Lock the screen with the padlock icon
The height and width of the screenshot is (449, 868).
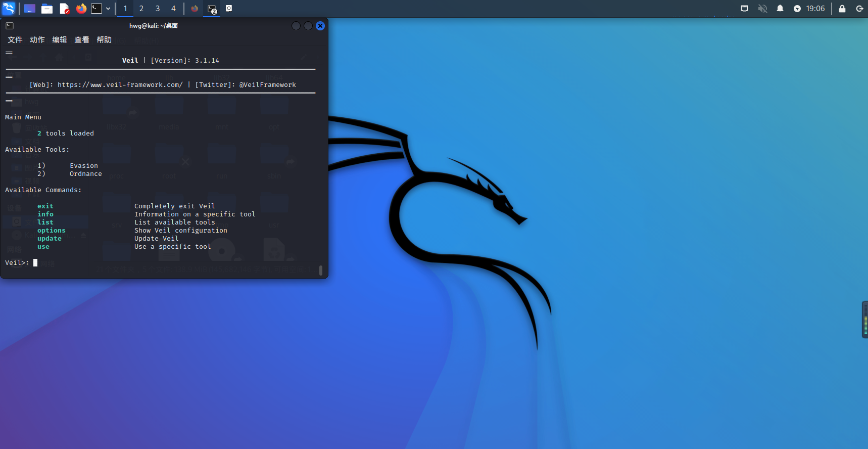(842, 9)
